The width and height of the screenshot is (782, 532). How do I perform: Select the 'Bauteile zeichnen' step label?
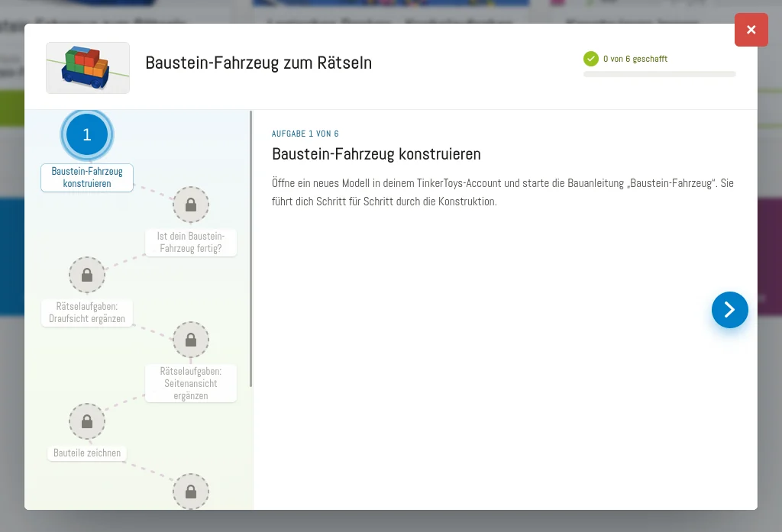(x=87, y=453)
